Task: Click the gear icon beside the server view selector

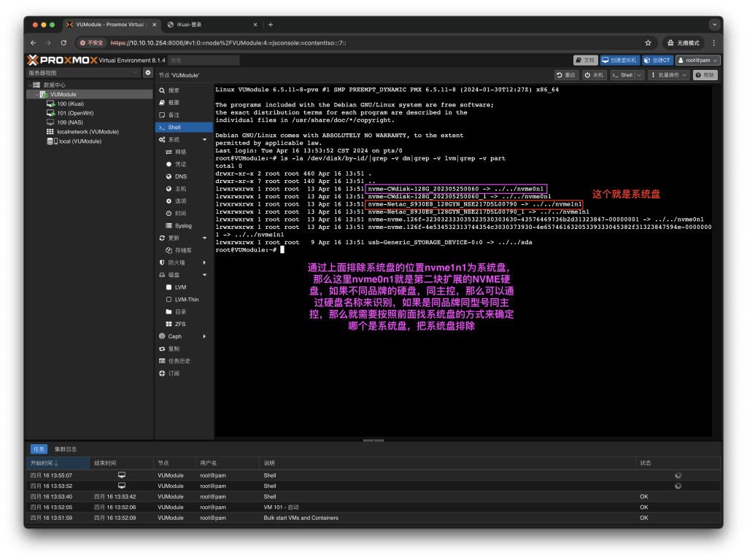Action: pos(148,73)
